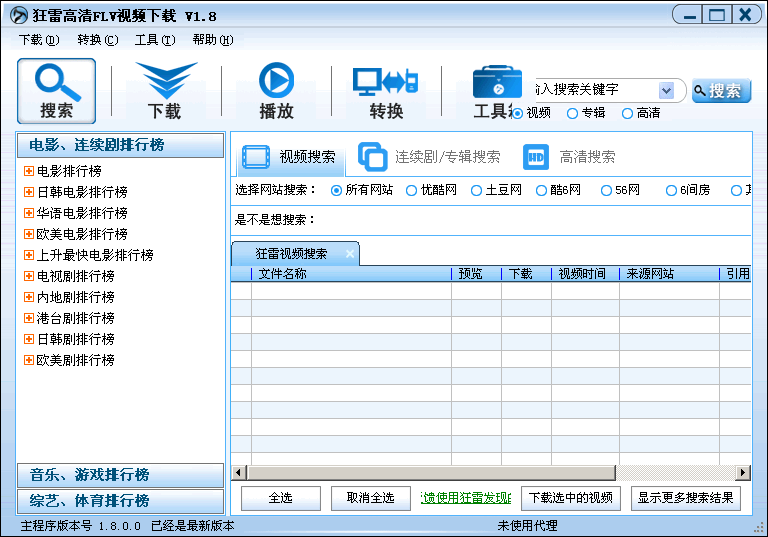The image size is (768, 537).
Task: Click the results horizontal scrollbar thumb
Action: click(x=431, y=473)
